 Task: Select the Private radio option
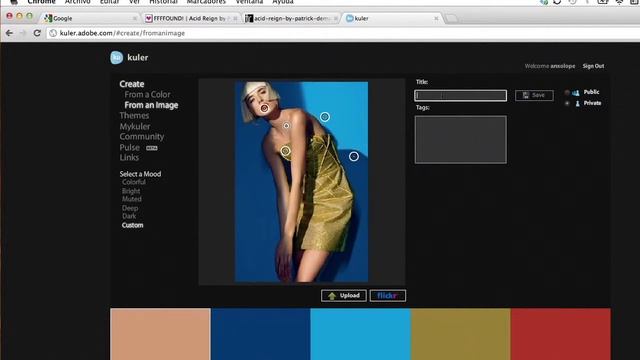tap(567, 103)
